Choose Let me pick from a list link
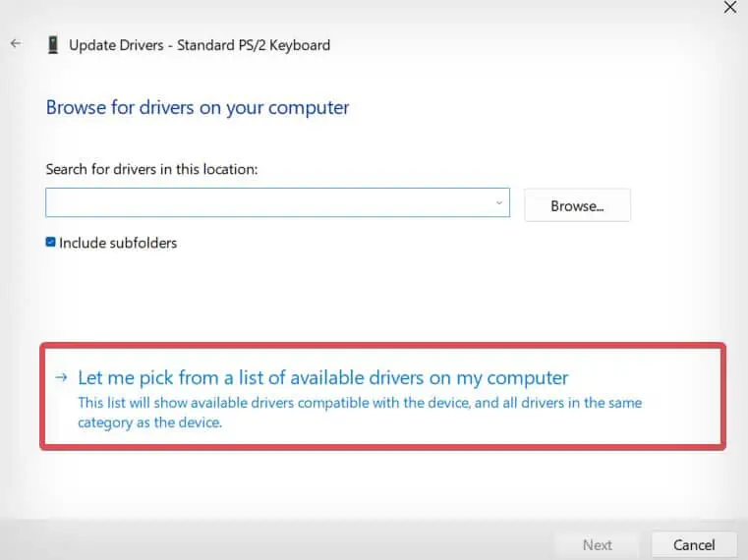748x560 pixels. [x=323, y=378]
